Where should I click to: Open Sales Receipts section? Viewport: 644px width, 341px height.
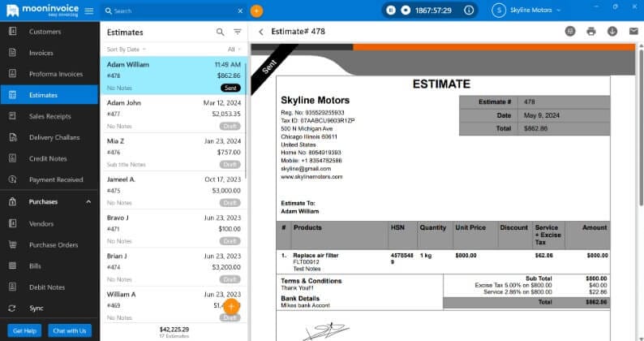(49, 116)
